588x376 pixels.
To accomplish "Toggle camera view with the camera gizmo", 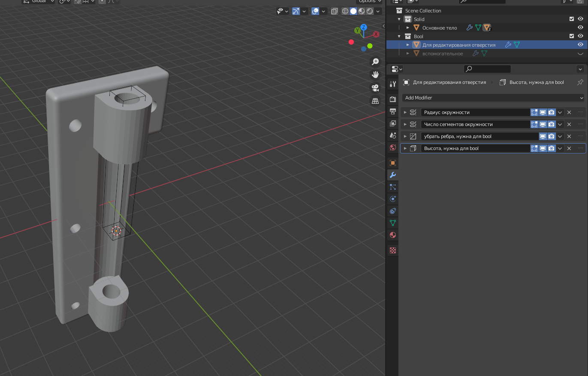I will coord(375,88).
